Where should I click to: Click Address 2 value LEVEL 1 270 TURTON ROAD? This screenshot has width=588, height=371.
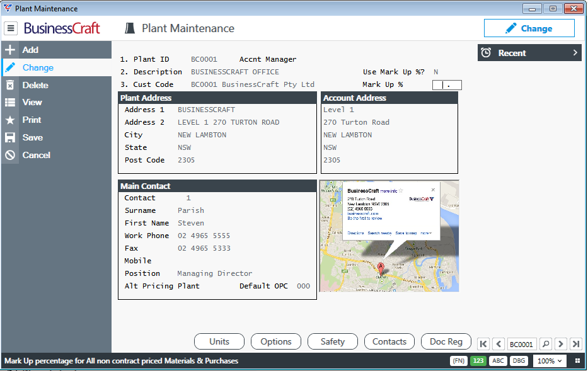click(x=229, y=123)
